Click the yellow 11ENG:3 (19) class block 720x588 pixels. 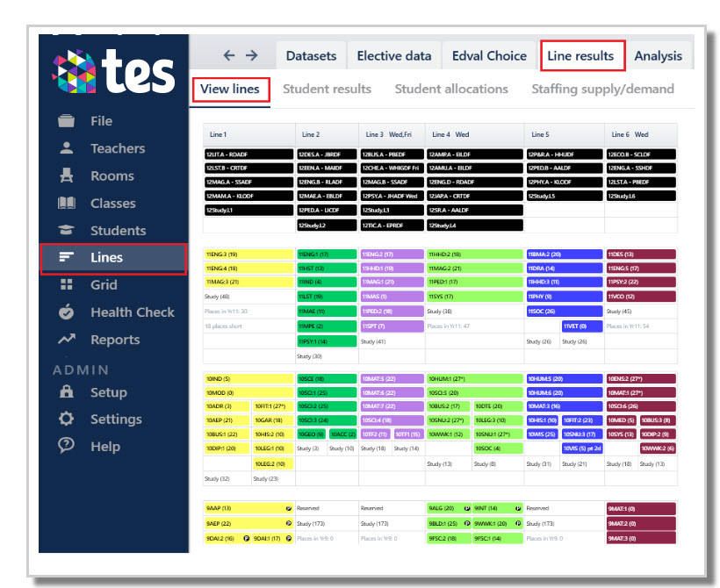tap(248, 255)
